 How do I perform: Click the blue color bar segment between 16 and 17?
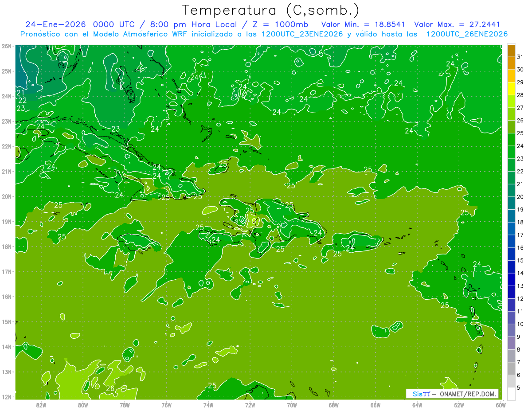[x=511, y=241]
